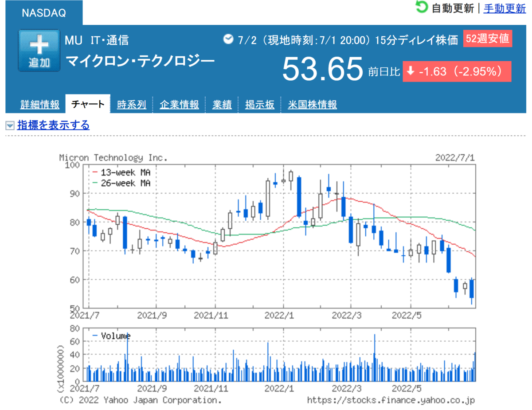Click the 前日比 label
Image resolution: width=532 pixels, height=410 pixels.
(384, 72)
